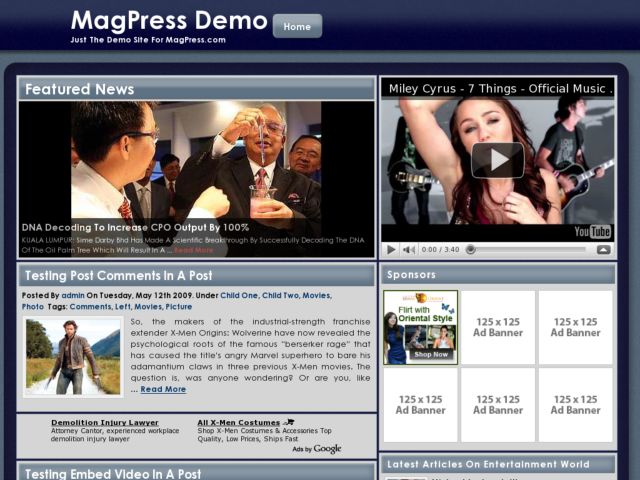Click the MagPress Demo site title
The image size is (640, 480).
pos(169,20)
